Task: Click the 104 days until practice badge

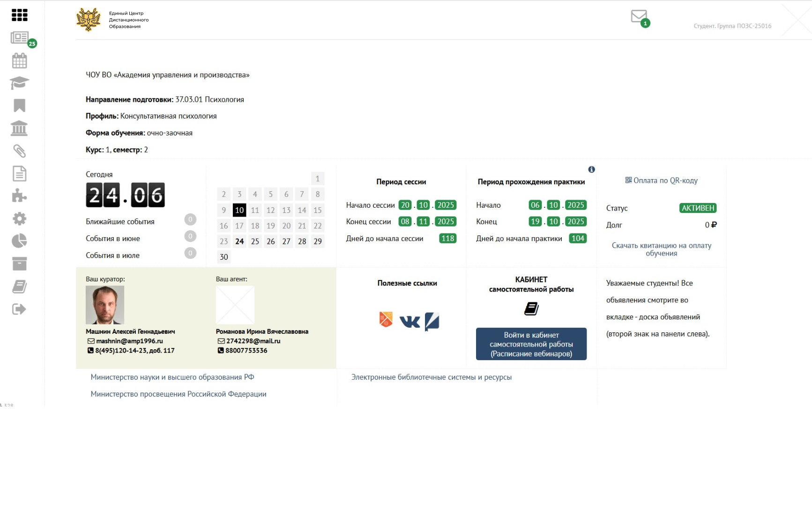Action: 578,238
